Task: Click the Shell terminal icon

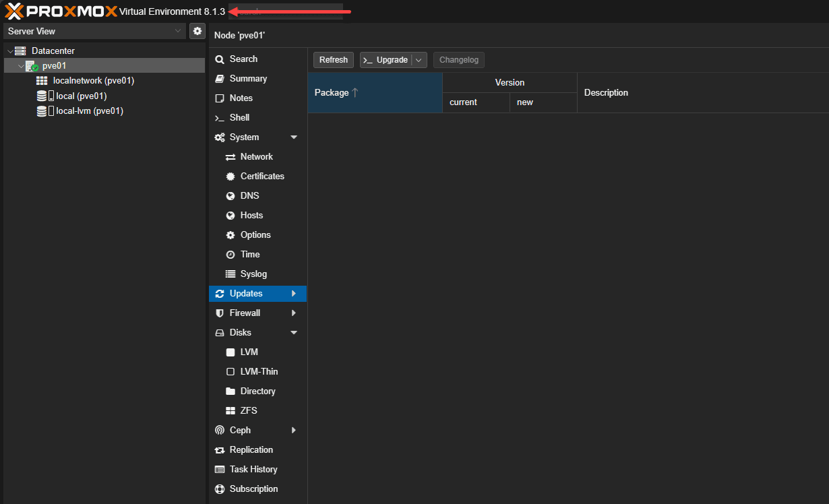Action: pos(219,118)
